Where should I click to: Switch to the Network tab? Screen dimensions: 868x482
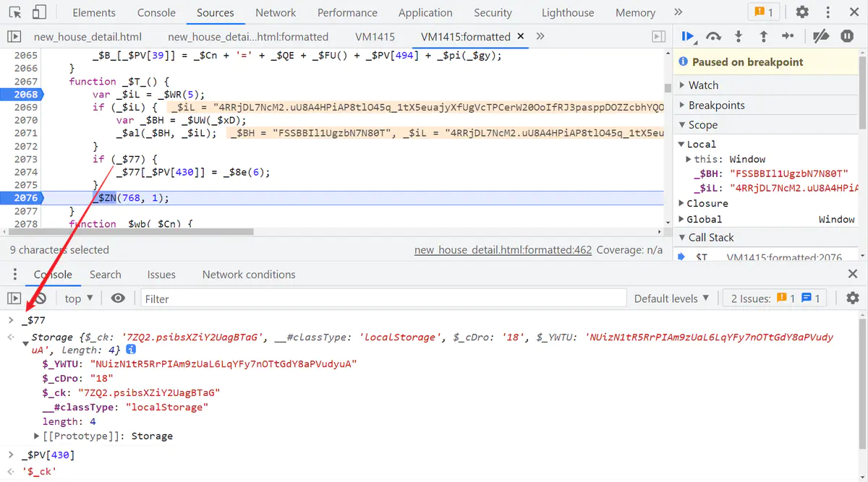click(276, 12)
